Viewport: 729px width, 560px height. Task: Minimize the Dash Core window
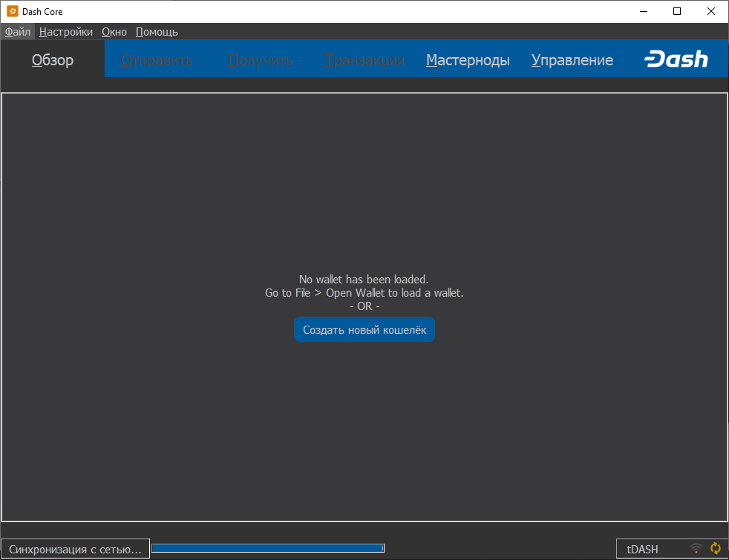click(x=644, y=11)
